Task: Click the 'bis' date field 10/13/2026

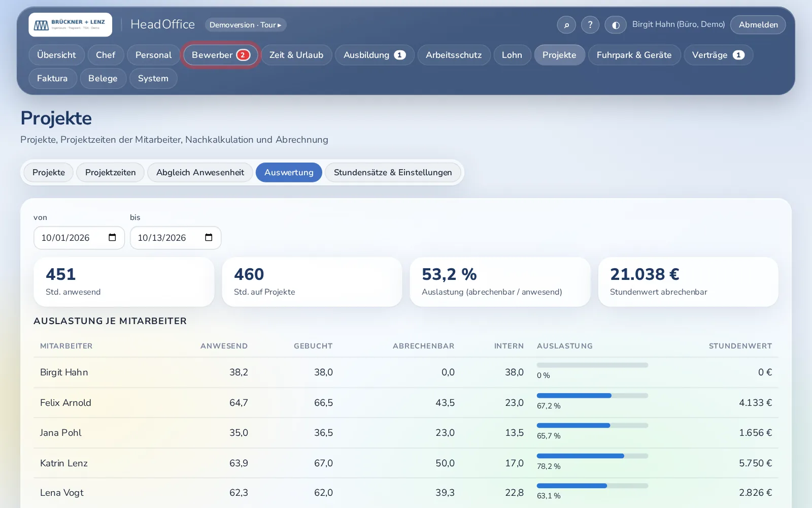Action: coord(176,238)
